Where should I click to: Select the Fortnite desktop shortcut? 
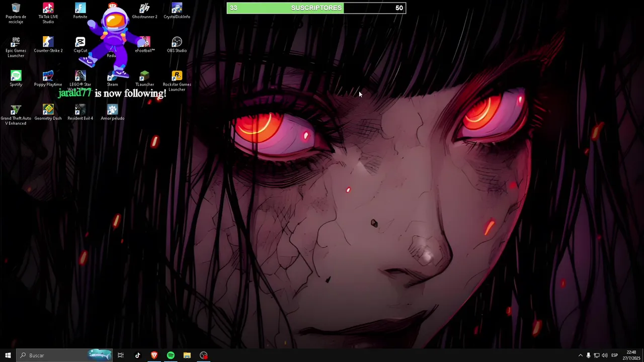[80, 11]
